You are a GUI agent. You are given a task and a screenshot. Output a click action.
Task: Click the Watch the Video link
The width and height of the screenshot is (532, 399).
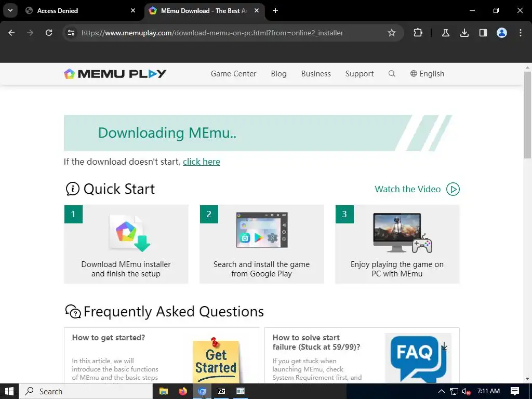pos(407,189)
